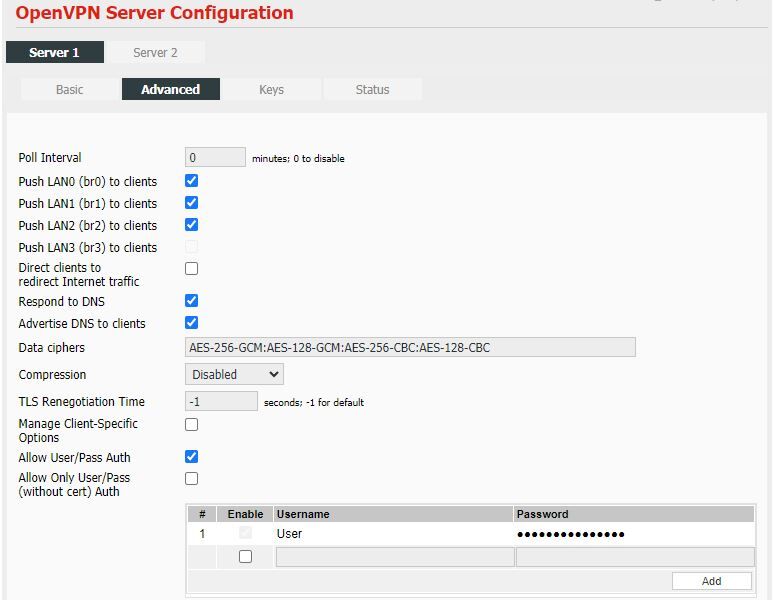
Task: Click the new Password input field
Action: click(635, 557)
